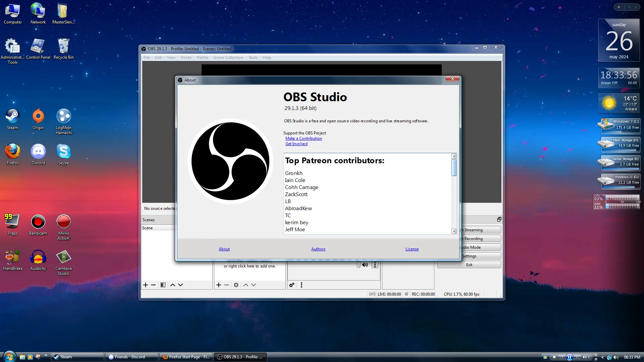Select Fraps desktop icon
The image size is (644, 362).
(12, 225)
